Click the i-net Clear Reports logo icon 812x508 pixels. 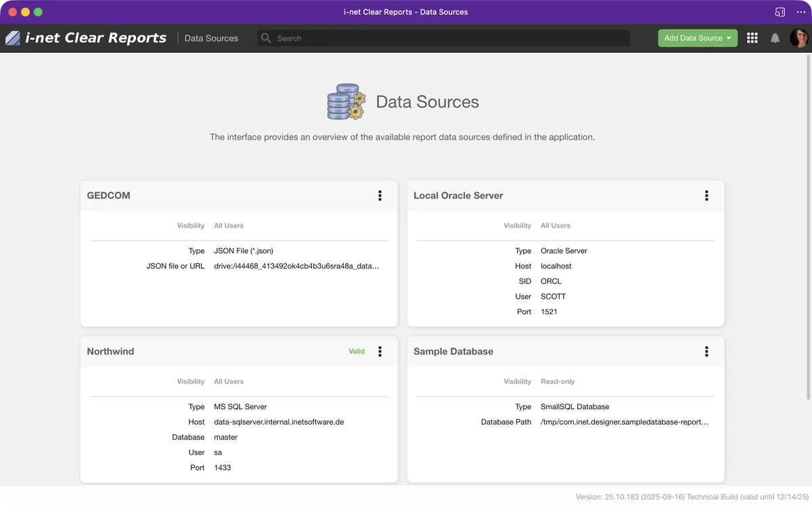click(13, 38)
